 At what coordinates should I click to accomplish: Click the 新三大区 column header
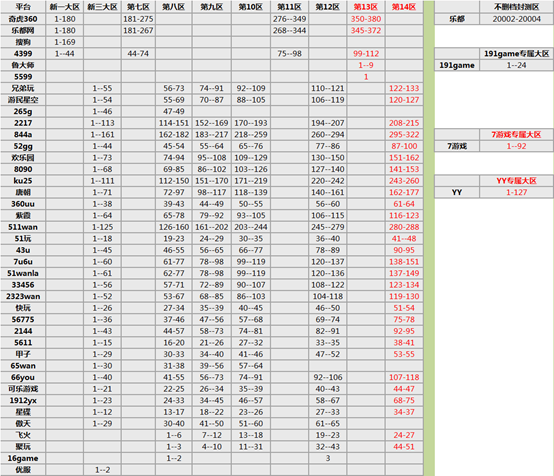point(102,7)
